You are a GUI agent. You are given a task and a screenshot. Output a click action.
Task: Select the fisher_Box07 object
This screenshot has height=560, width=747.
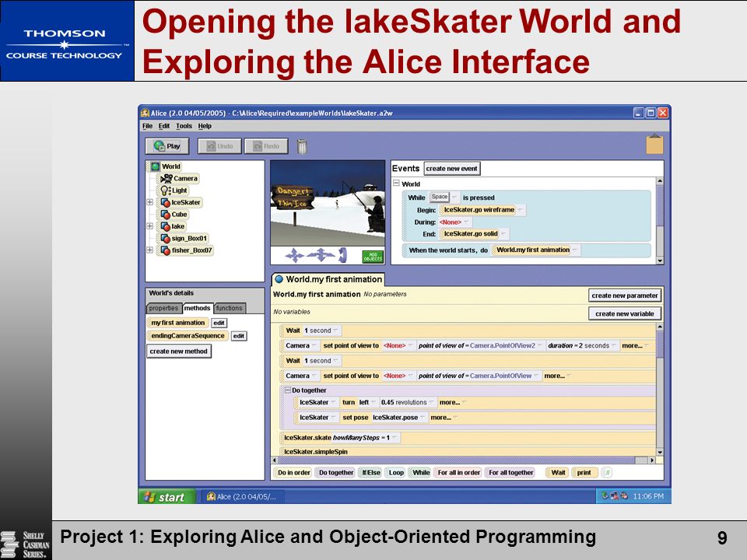click(x=186, y=250)
